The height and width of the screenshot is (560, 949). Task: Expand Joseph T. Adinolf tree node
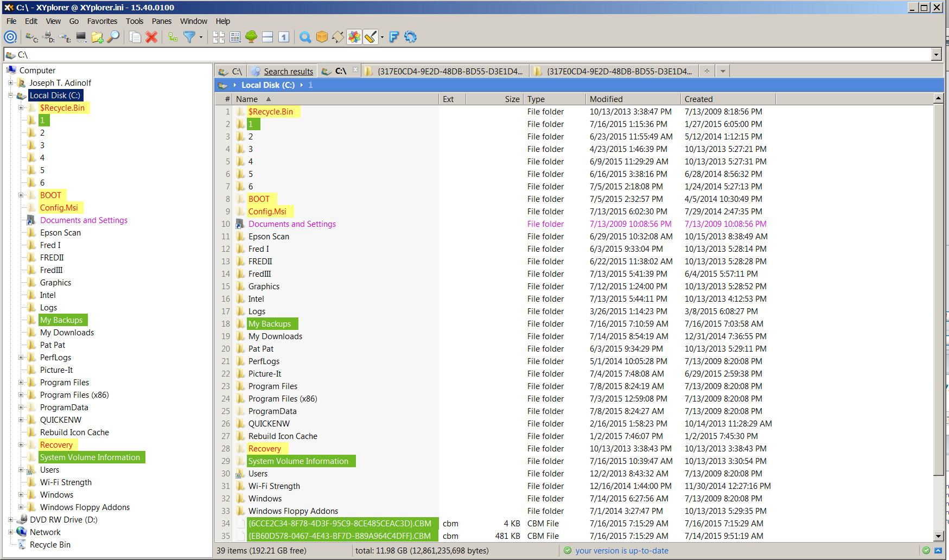point(10,83)
